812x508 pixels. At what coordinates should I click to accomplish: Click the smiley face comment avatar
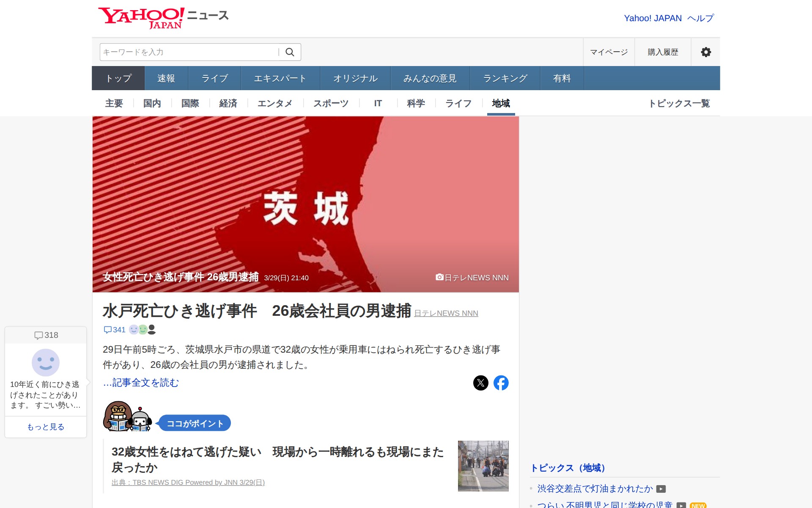[46, 363]
